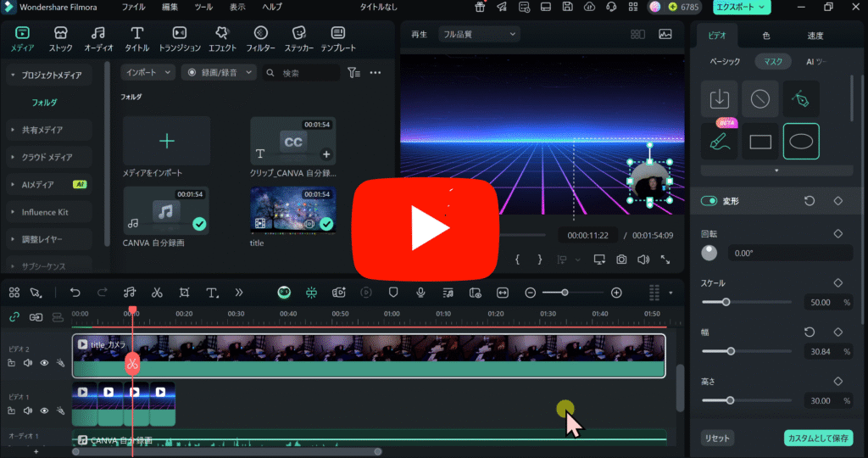Open the Edit menu
868x458 pixels.
[x=170, y=7]
